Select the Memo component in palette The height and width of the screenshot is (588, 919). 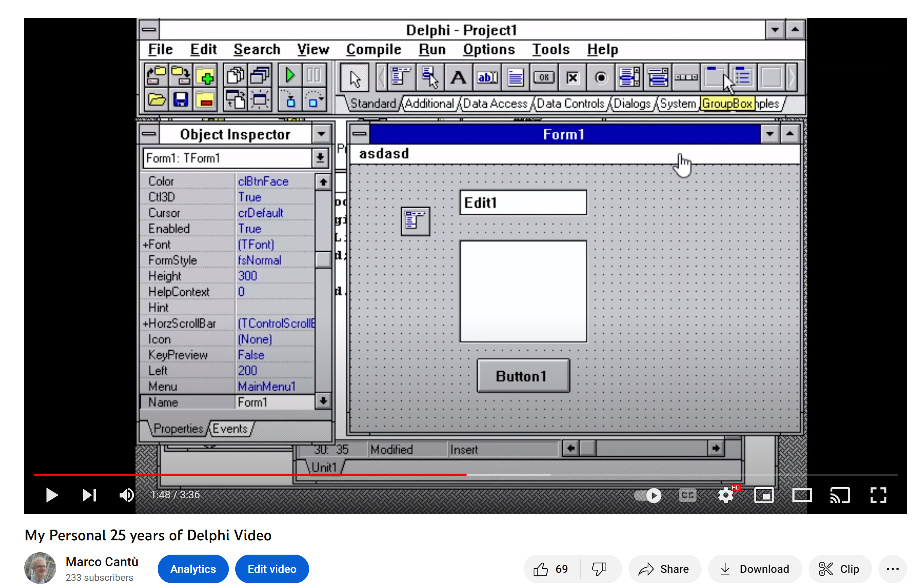515,77
